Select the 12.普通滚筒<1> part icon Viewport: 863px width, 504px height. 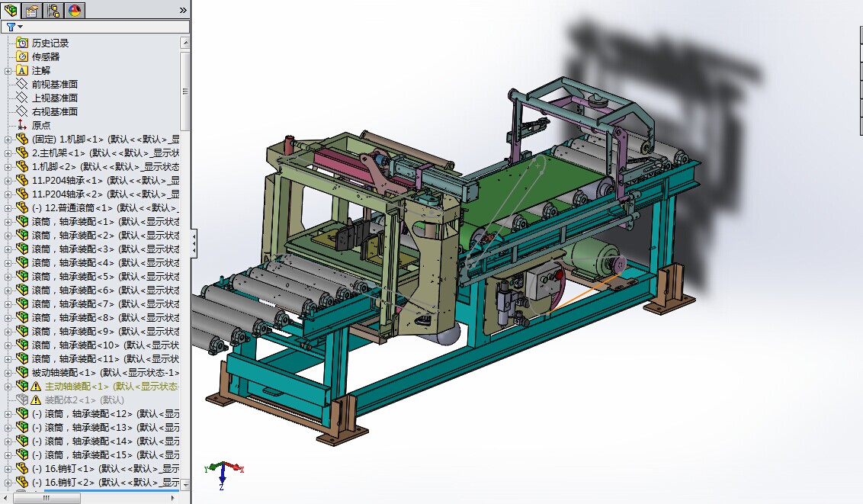22,207
